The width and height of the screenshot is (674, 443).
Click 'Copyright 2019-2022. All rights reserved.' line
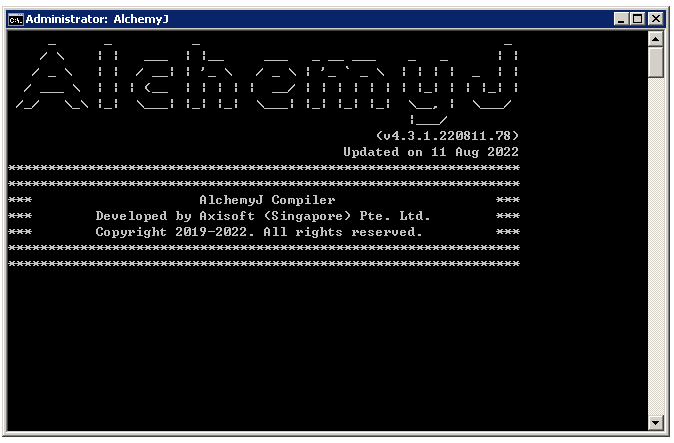[x=259, y=232]
